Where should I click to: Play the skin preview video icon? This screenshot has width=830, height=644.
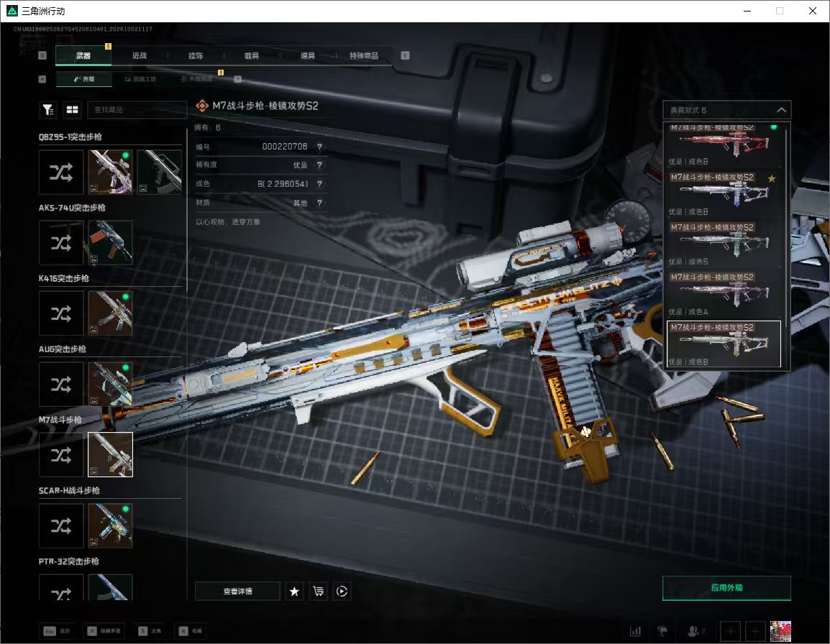tap(342, 591)
